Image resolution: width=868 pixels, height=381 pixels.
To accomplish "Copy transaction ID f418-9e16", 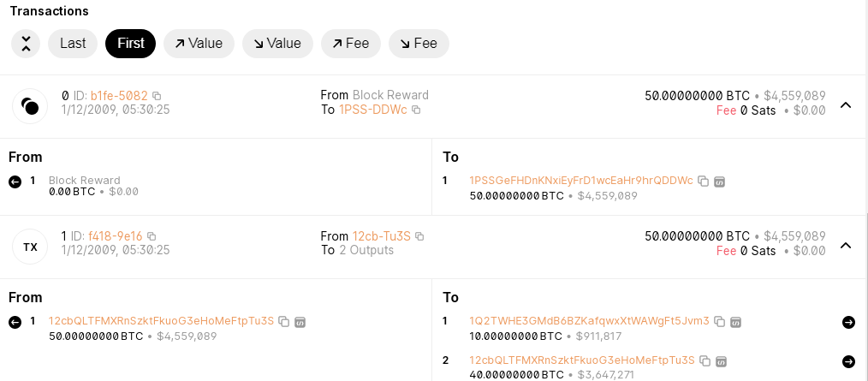I will point(152,236).
